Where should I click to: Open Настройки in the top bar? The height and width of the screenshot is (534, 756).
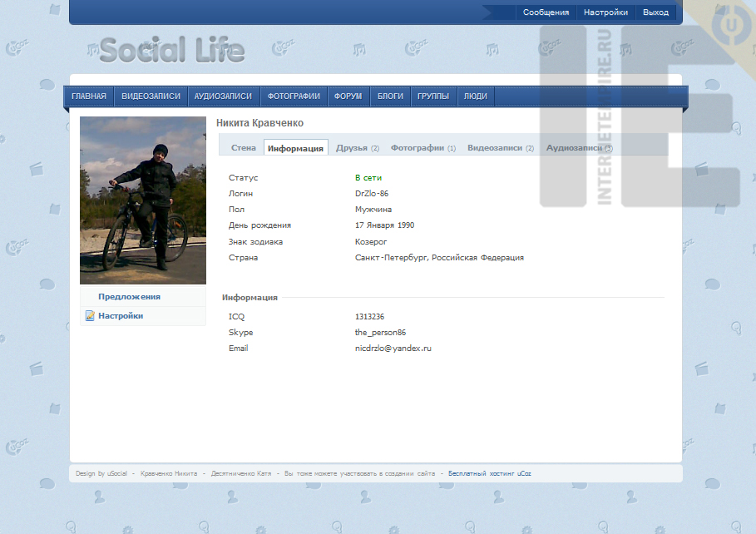(x=605, y=12)
